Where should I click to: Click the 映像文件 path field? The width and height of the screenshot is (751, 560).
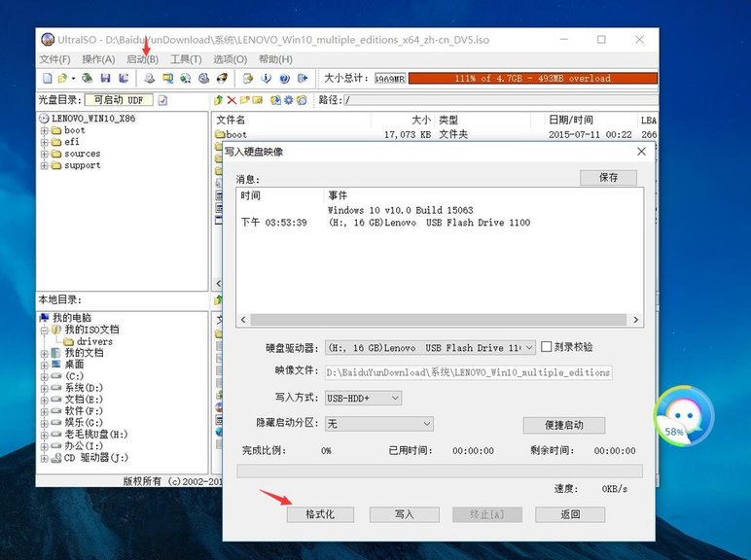tap(469, 372)
